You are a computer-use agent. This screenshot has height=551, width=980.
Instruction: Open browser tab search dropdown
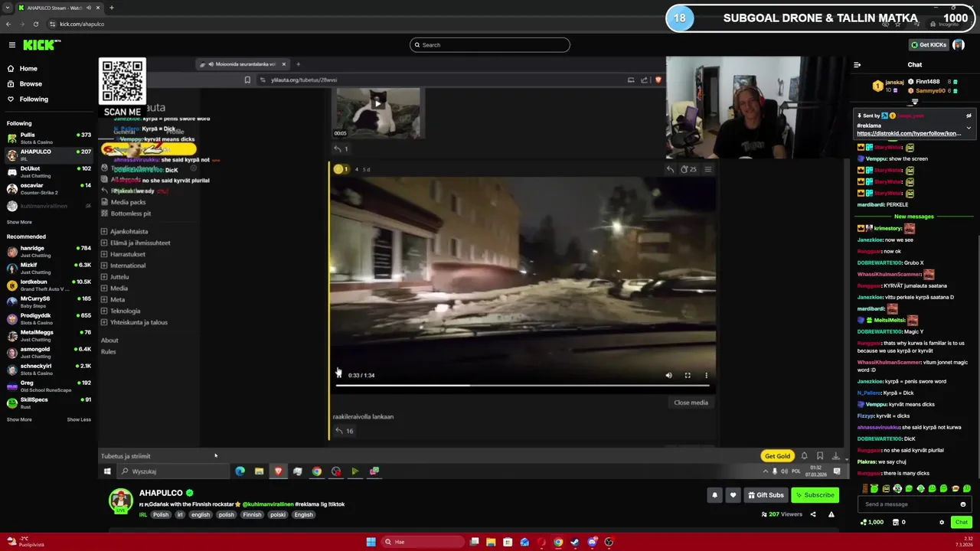[x=7, y=8]
